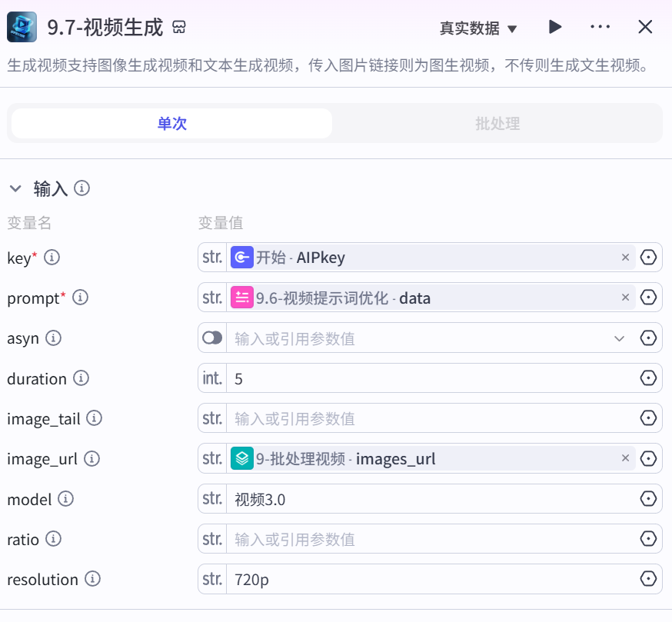Click the teal 9-批处理视频 node icon
672x622 pixels.
[x=242, y=458]
